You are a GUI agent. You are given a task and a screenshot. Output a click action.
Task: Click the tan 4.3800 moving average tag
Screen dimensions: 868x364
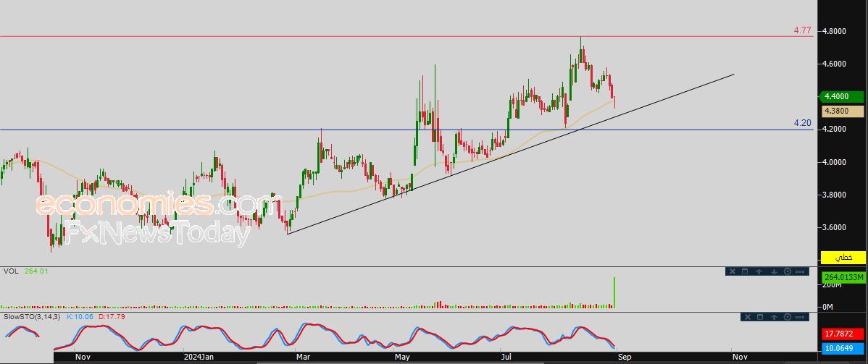pyautogui.click(x=843, y=111)
